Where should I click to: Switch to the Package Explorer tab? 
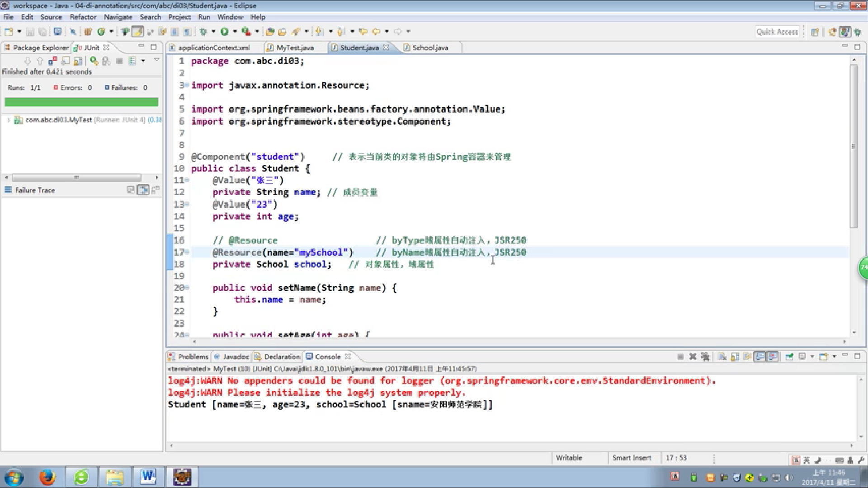pyautogui.click(x=36, y=47)
